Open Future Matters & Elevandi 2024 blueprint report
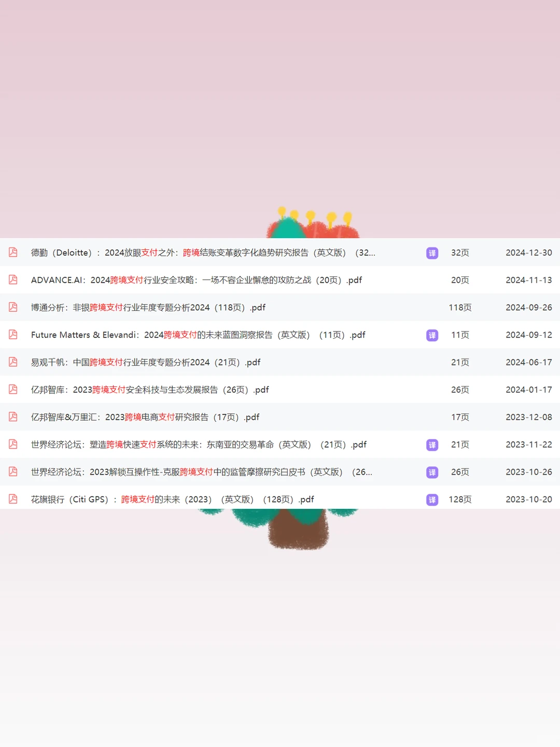Screen dimensions: 560x747 198,335
